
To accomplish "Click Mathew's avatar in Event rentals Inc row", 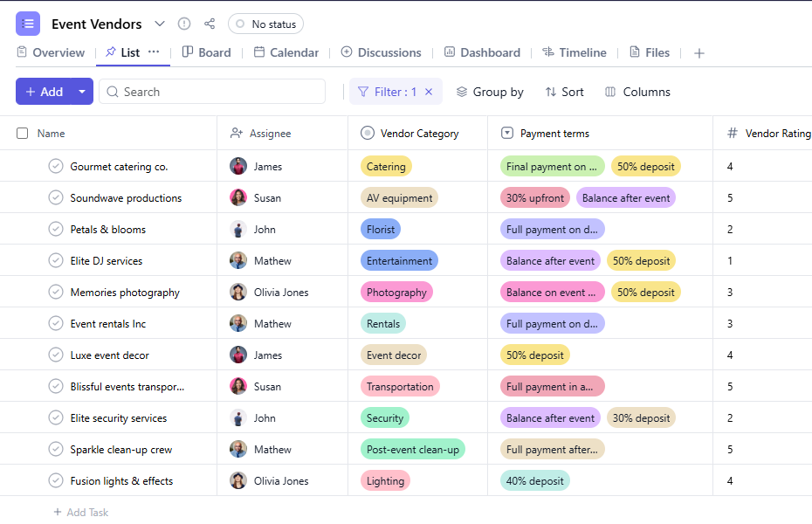I will (x=238, y=324).
